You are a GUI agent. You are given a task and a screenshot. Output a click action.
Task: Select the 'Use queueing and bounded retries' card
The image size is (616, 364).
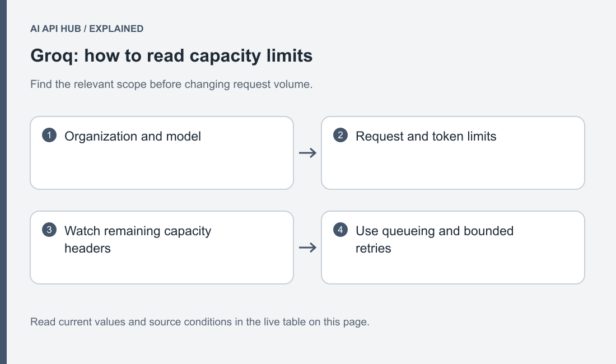click(453, 248)
